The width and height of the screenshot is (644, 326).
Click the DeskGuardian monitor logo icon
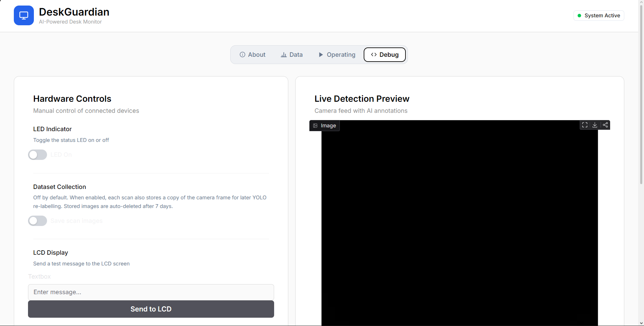click(x=24, y=16)
